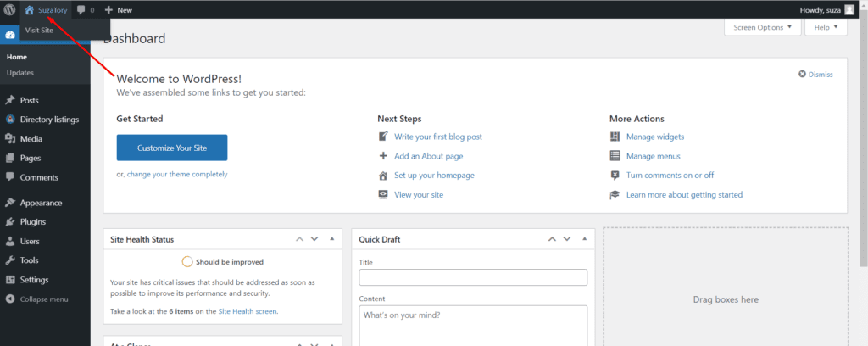The width and height of the screenshot is (868, 346).
Task: Click the View your site link
Action: [x=419, y=195]
